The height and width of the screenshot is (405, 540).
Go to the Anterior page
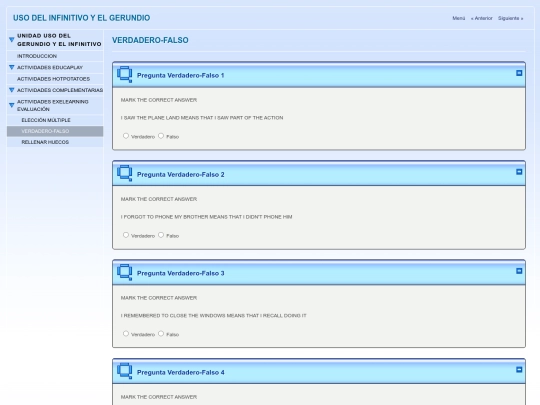point(482,18)
